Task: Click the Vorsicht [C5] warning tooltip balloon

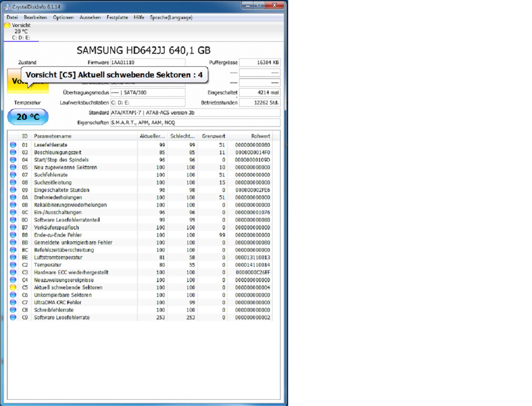Action: tap(114, 75)
